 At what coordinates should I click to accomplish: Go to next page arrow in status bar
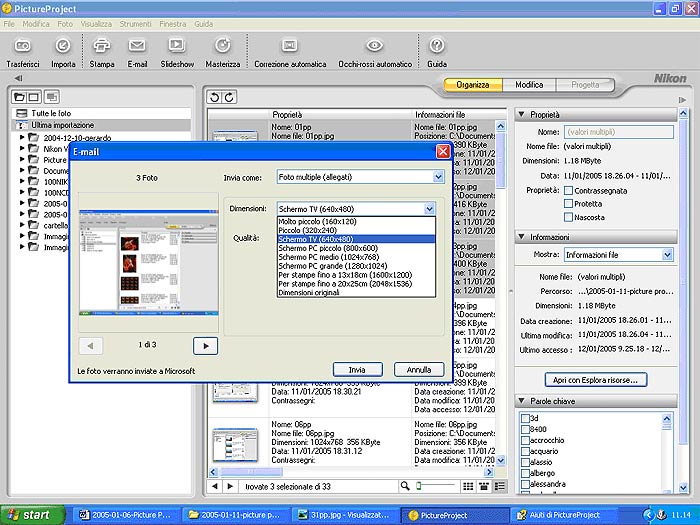(x=230, y=486)
